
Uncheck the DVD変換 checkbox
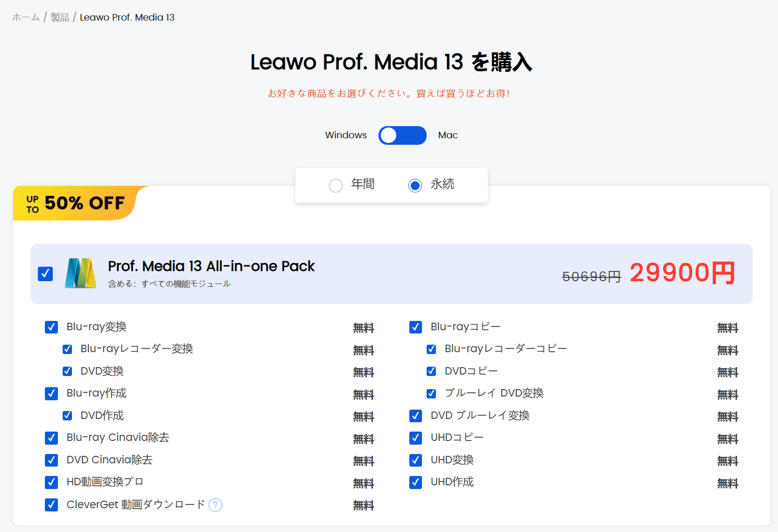click(67, 371)
